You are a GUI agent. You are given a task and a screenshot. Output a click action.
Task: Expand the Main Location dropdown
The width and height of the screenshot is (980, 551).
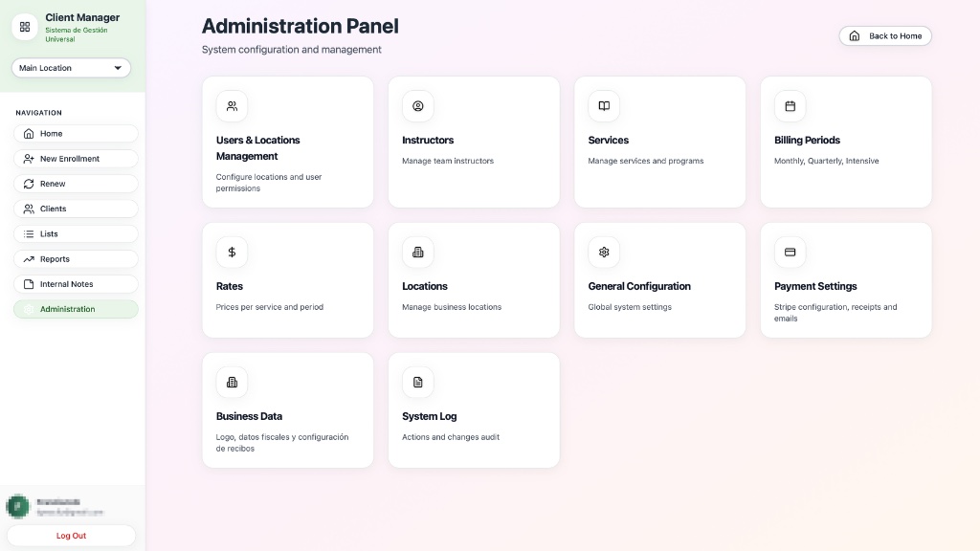point(71,68)
